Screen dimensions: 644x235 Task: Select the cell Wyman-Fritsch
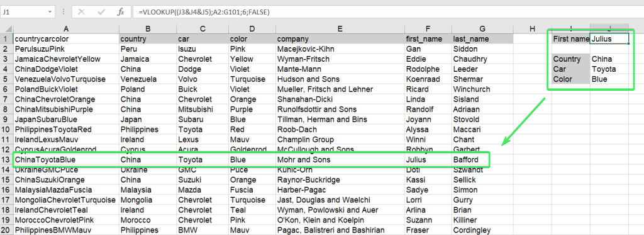coord(340,59)
